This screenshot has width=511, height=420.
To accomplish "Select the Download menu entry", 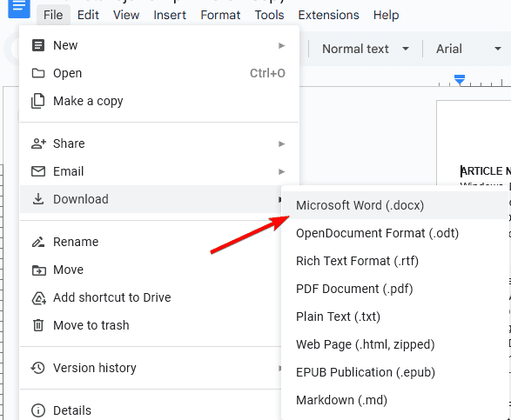I will pos(151,199).
